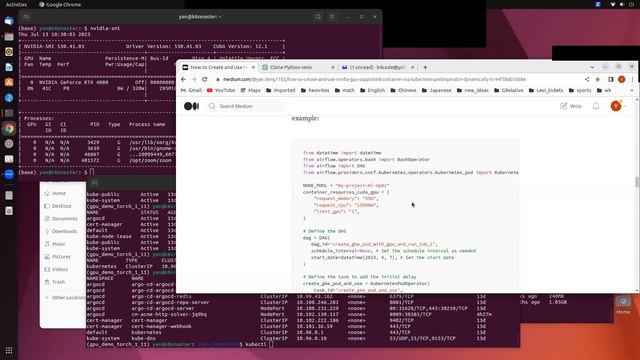Go back in the Chrome browser
The image size is (640, 360).
point(183,79)
